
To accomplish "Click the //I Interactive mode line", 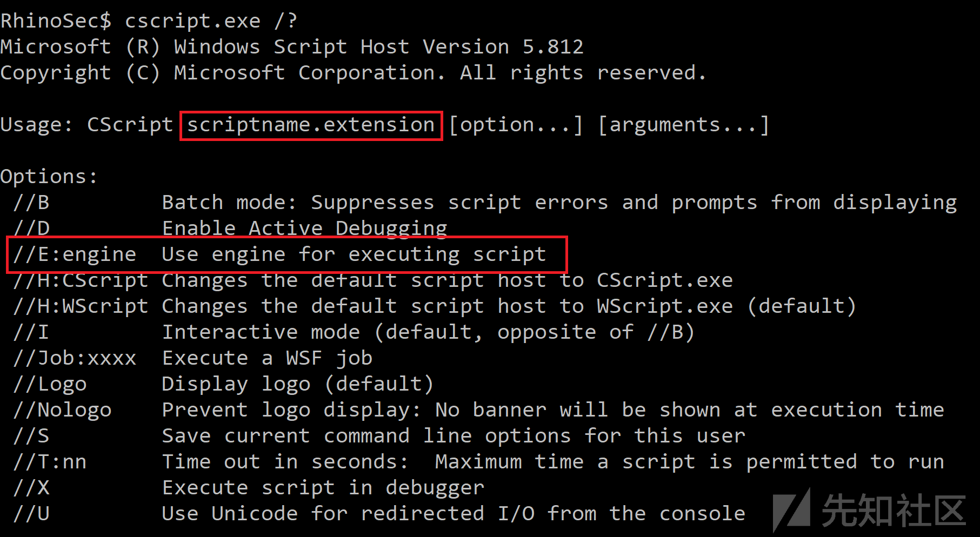I will (354, 332).
